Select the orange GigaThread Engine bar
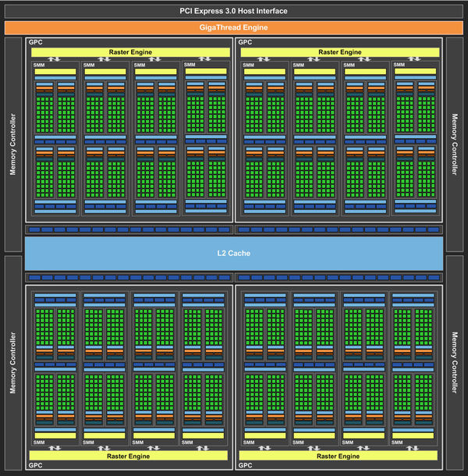468x476 pixels. (x=234, y=27)
